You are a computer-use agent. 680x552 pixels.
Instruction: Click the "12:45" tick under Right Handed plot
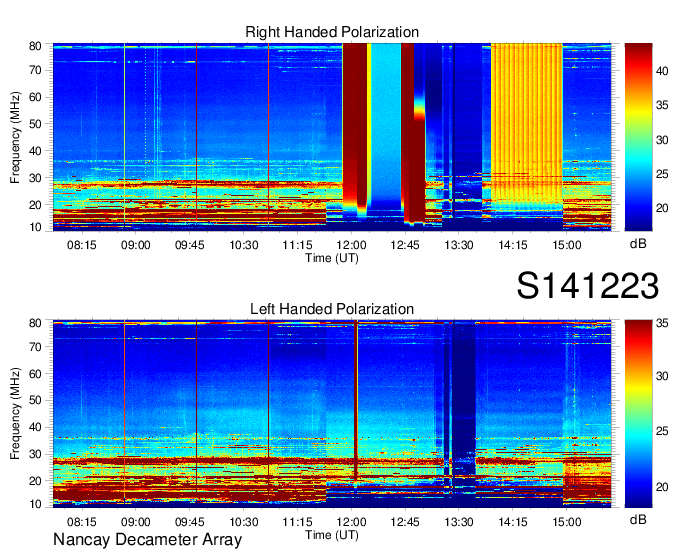[405, 245]
